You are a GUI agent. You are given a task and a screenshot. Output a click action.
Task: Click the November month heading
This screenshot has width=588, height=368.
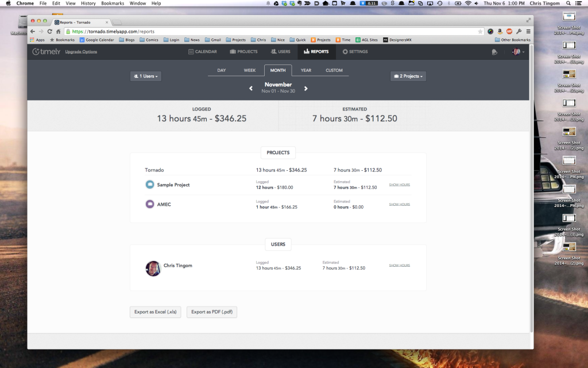click(278, 85)
